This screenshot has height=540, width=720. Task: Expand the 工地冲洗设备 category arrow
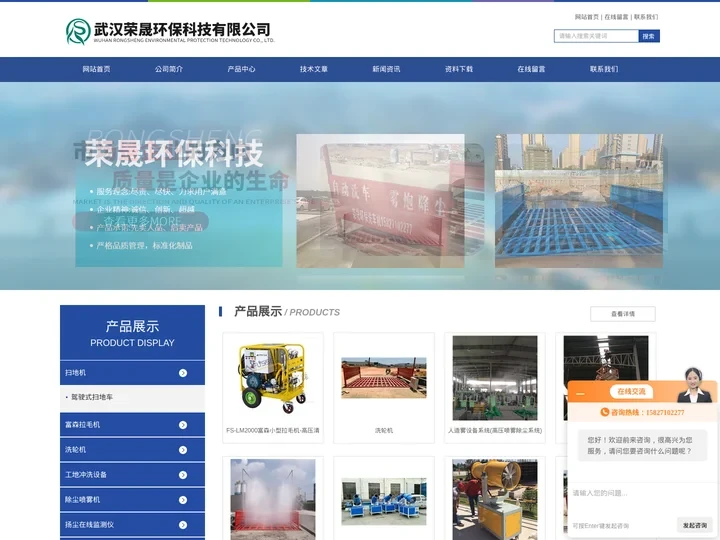pyautogui.click(x=183, y=475)
